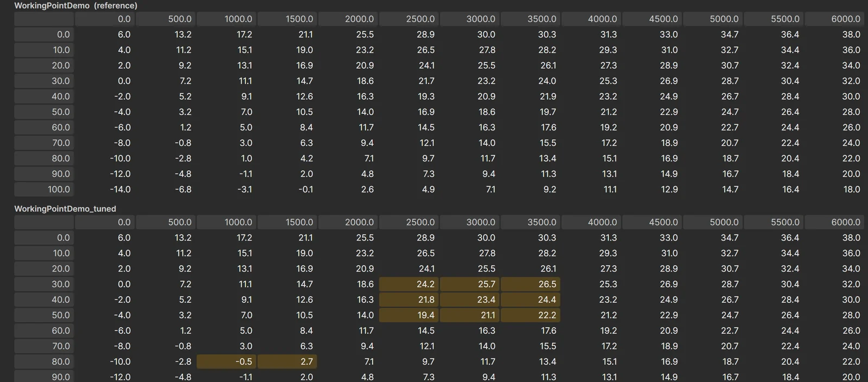Click the 4000.0 column header of the tuned table

tap(591, 222)
